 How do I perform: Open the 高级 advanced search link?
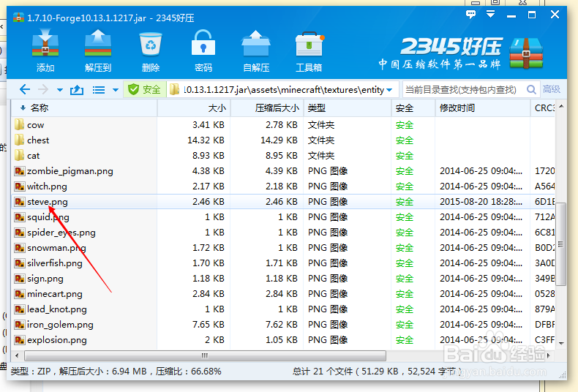pos(552,89)
